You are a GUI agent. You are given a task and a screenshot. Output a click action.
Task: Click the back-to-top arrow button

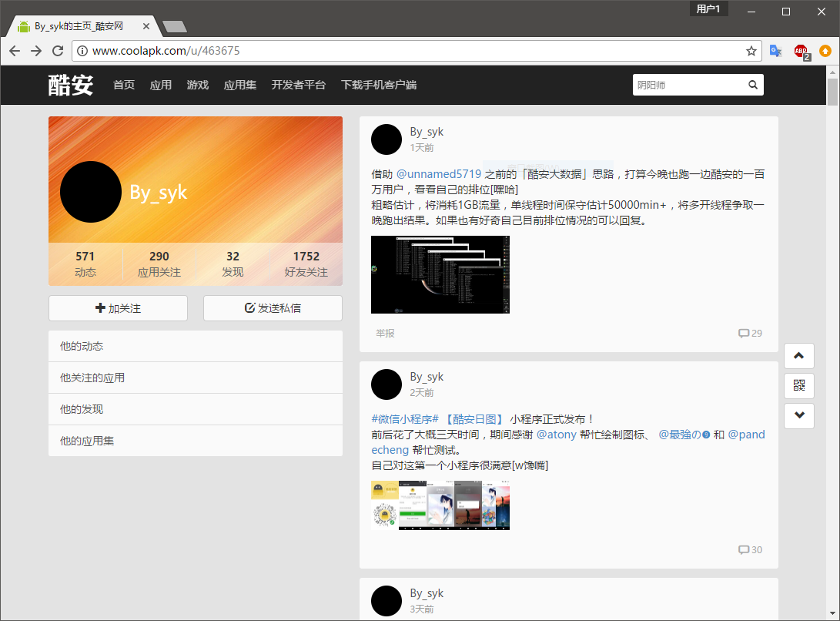798,355
